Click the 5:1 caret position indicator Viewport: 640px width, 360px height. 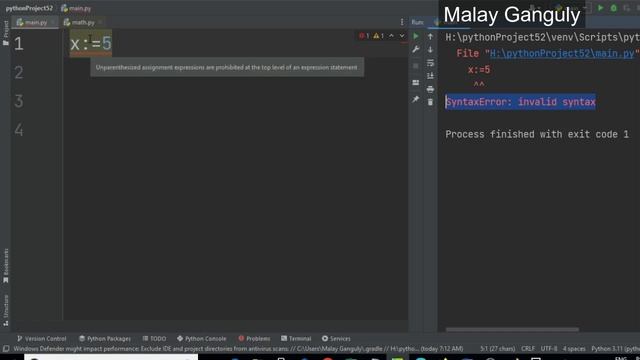(x=497, y=349)
